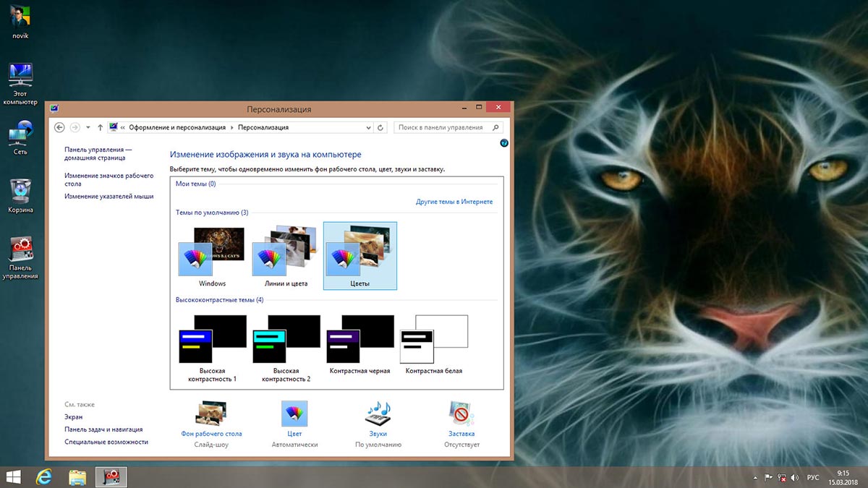Click 'Оформление и персонализация' breadcrumb

click(177, 127)
